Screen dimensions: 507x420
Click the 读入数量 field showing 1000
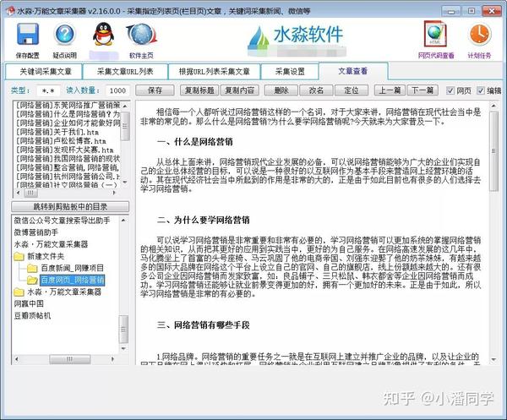[117, 91]
